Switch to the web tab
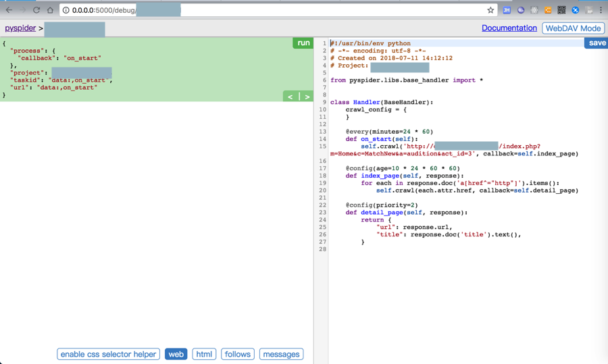Screen dimensions: 608x364 point(176,354)
